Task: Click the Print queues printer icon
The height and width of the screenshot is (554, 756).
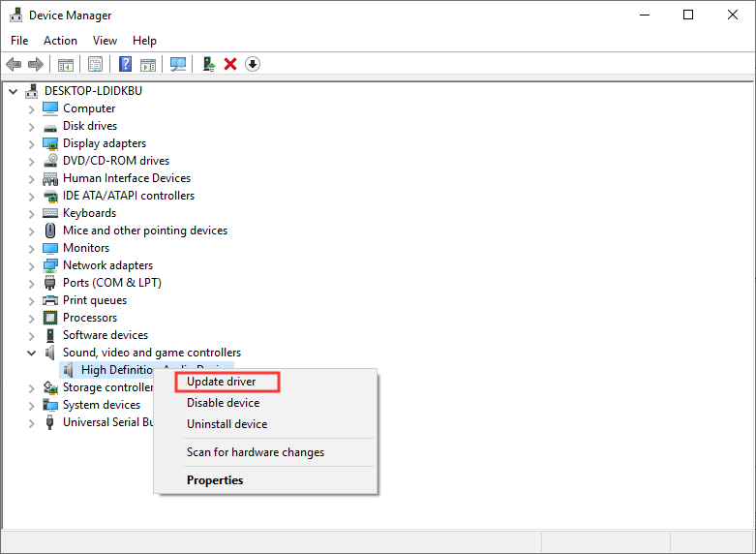Action: coord(50,300)
